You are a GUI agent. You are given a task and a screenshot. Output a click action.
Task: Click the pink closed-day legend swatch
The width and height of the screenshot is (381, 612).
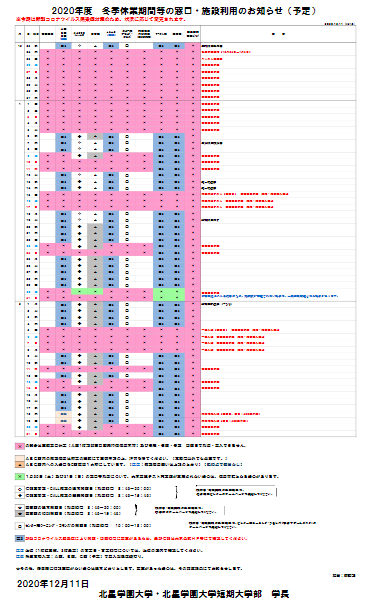(20, 446)
